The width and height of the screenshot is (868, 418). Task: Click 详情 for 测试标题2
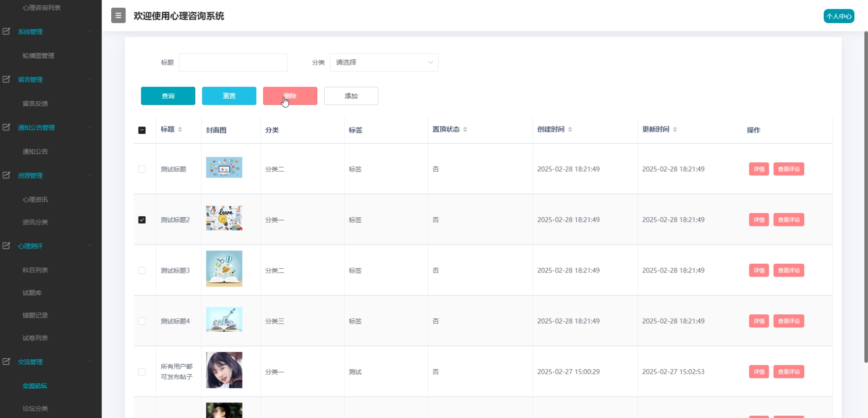759,220
